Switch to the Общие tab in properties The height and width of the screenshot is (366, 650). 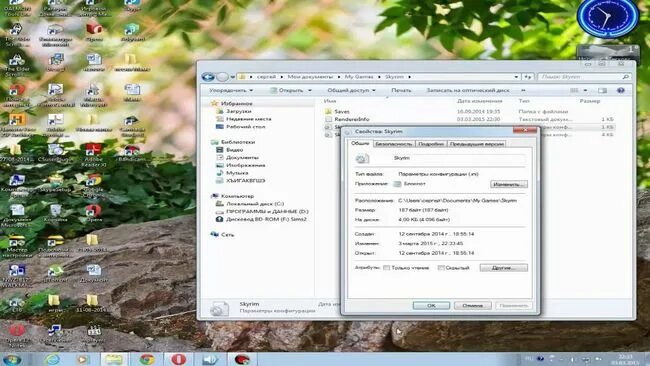pos(360,143)
